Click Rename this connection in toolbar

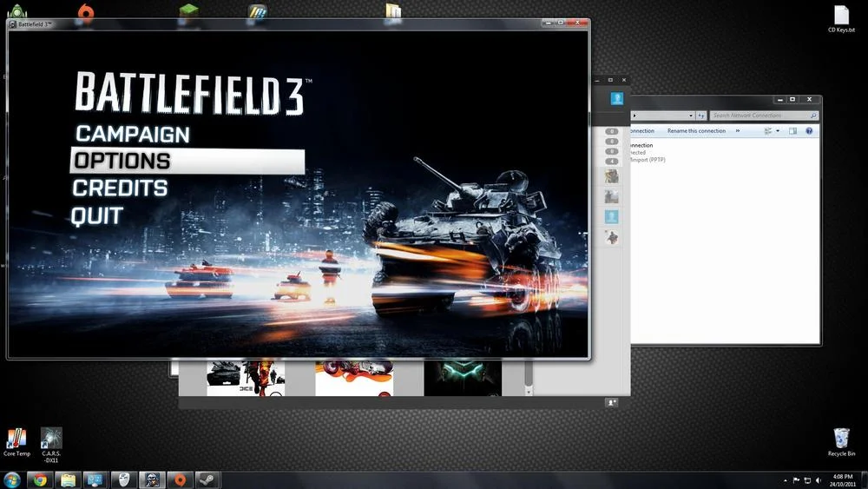(696, 130)
